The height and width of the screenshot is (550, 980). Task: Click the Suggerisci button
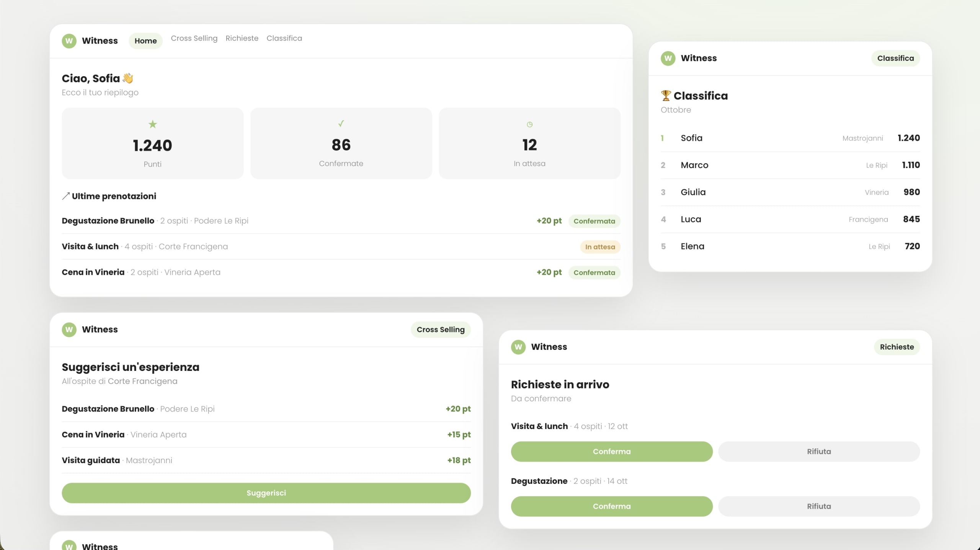266,493
